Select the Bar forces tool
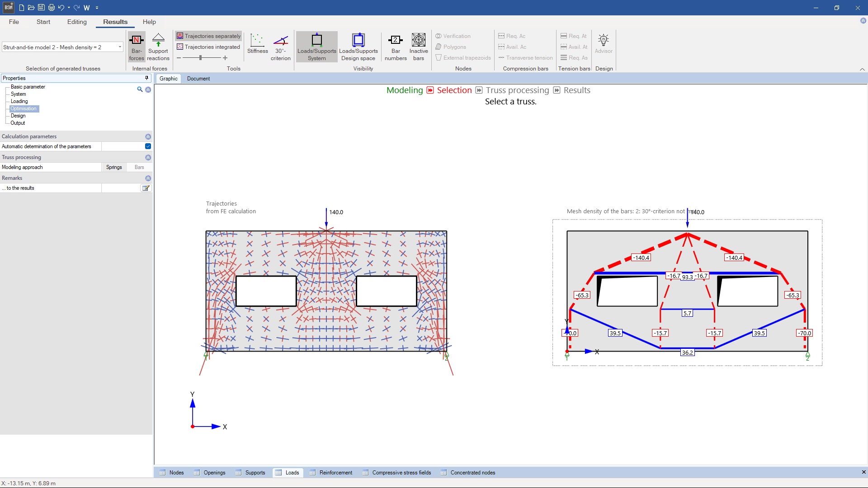 (136, 47)
